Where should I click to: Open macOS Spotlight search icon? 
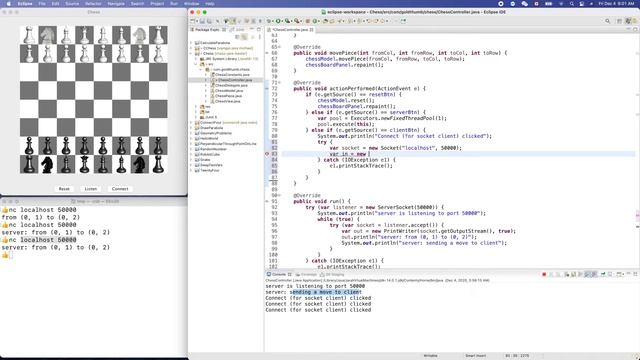571,4
